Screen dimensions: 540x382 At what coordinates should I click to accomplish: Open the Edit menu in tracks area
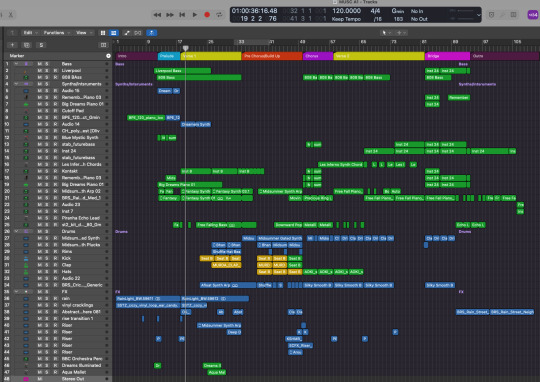[30, 33]
